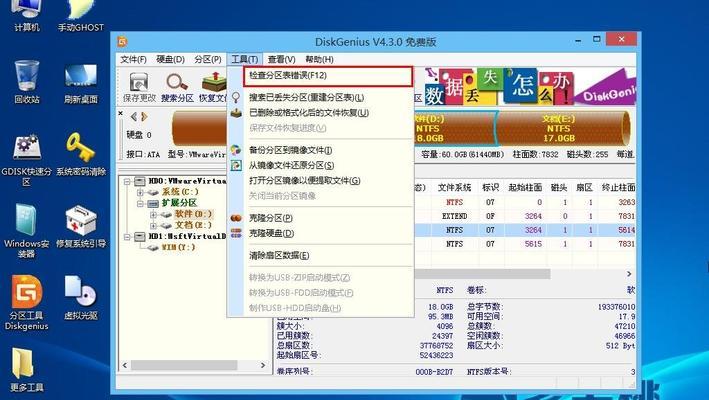The image size is (709, 400).
Task: Click 软件(D:) partition bar segment
Action: click(455, 128)
